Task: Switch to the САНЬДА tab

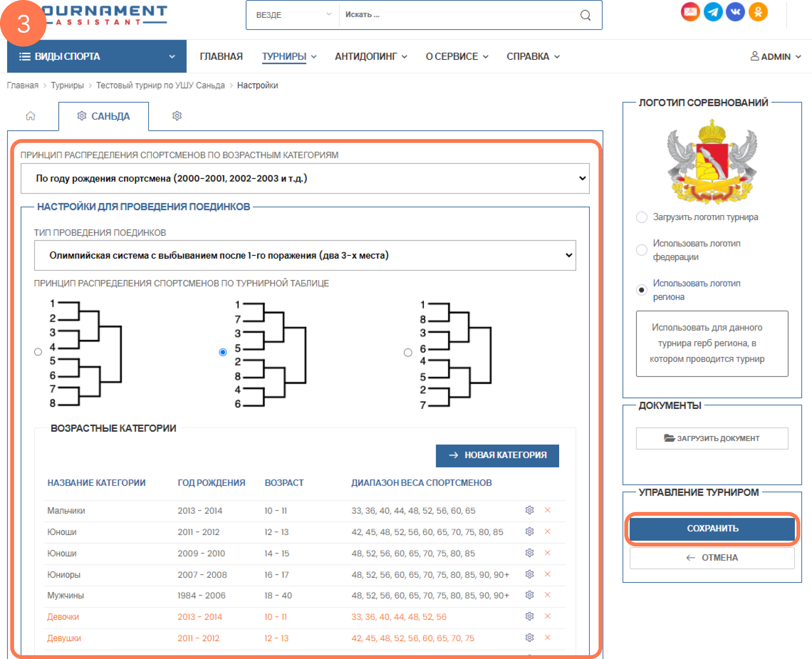Action: (x=104, y=116)
